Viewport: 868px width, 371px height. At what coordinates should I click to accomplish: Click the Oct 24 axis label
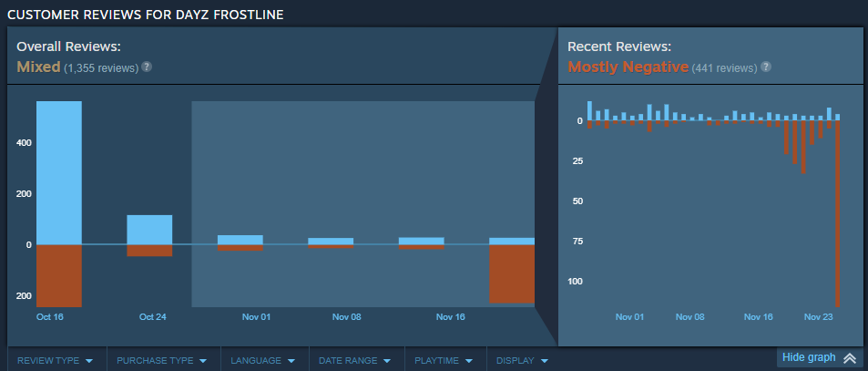click(153, 316)
